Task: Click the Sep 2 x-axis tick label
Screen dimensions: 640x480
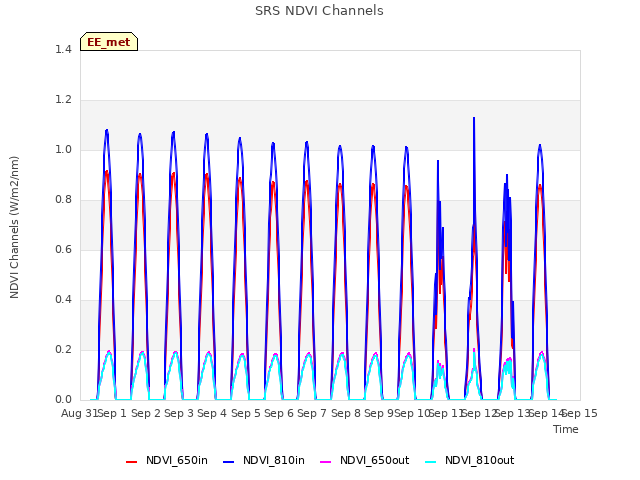Action: point(146,413)
